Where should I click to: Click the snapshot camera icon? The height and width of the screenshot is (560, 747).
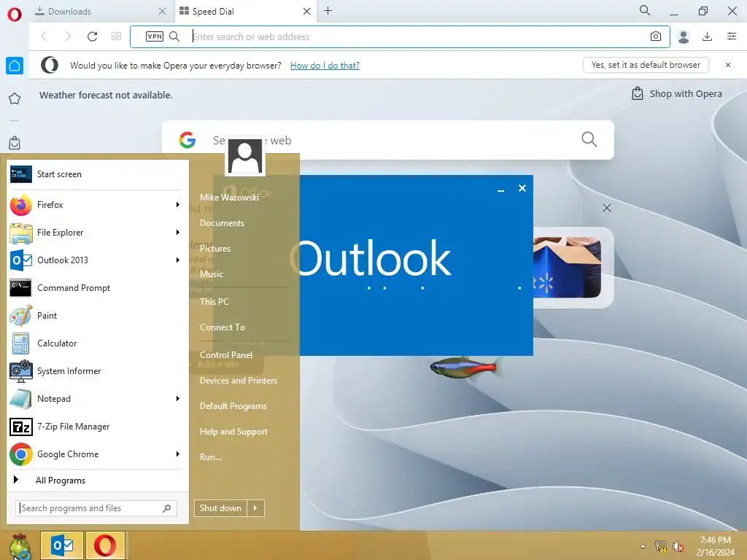656,36
